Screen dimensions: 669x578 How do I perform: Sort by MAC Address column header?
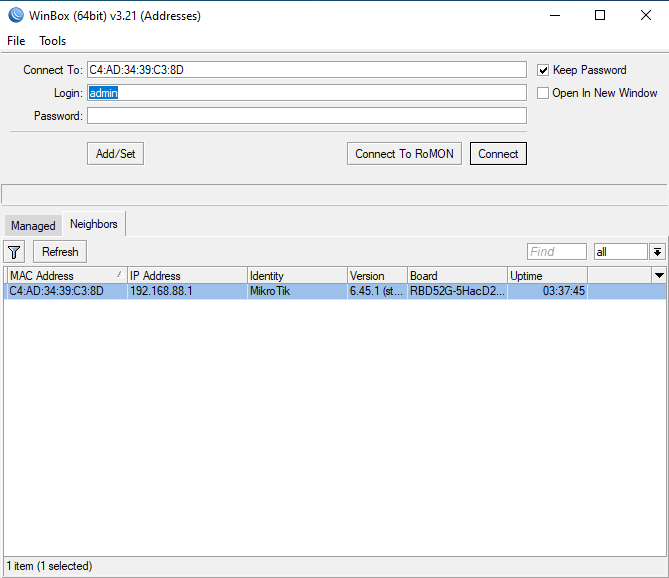click(x=67, y=276)
